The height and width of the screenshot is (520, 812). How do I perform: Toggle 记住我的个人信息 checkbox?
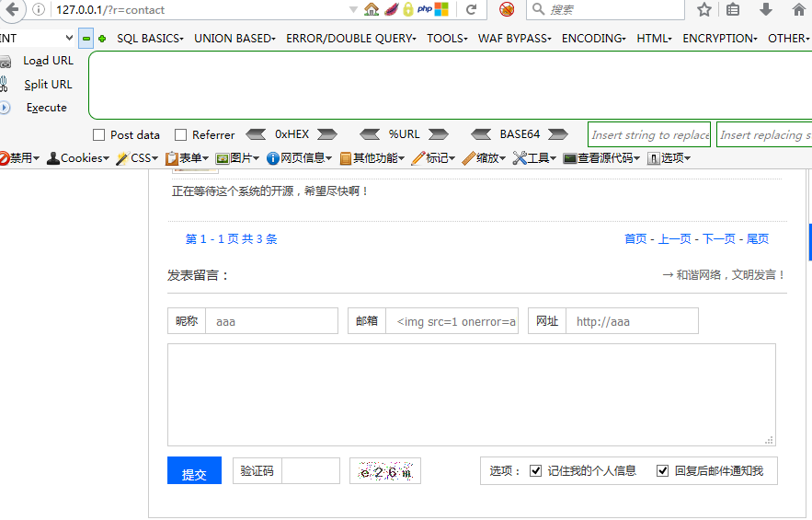(x=535, y=470)
